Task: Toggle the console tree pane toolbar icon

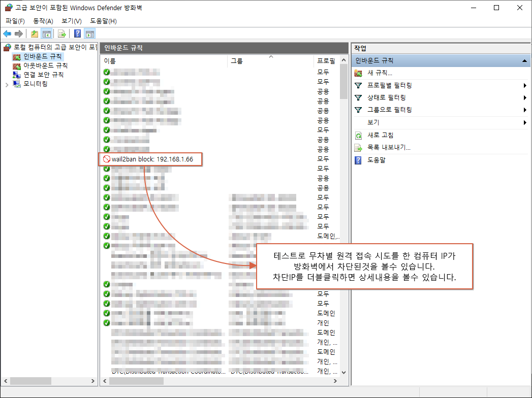Action: [x=46, y=34]
